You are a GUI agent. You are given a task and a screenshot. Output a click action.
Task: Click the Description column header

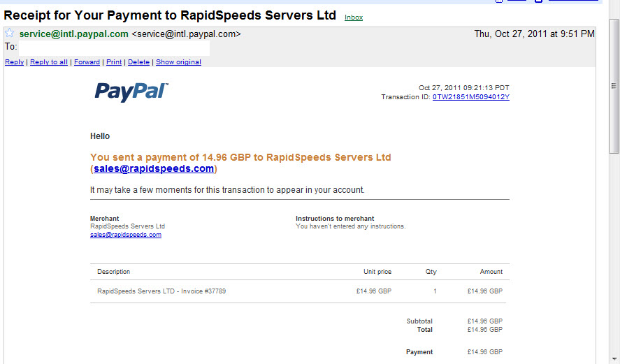pos(113,272)
